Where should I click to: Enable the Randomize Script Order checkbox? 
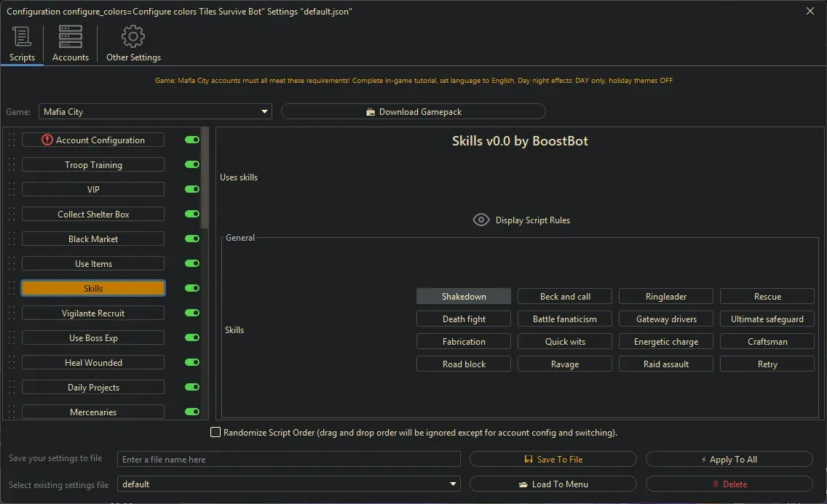tap(215, 433)
